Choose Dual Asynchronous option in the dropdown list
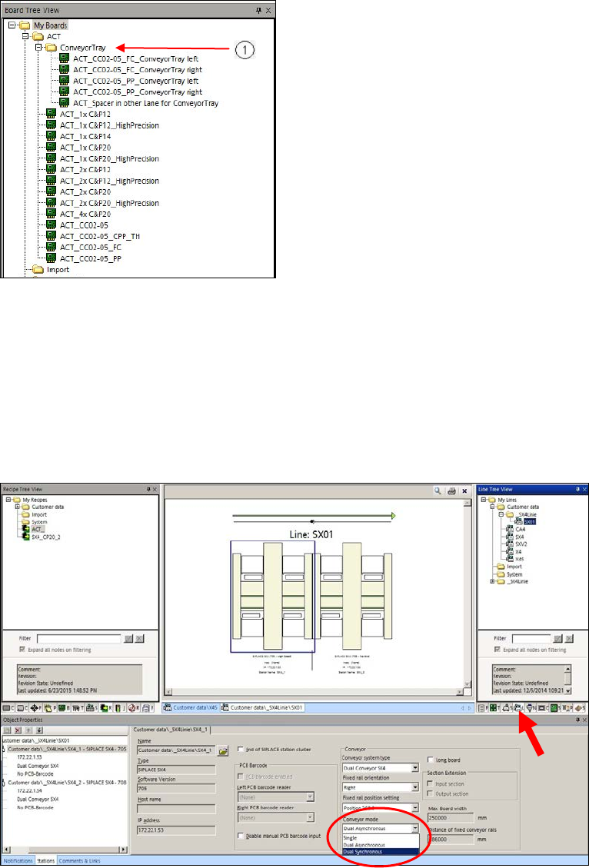 click(380, 845)
